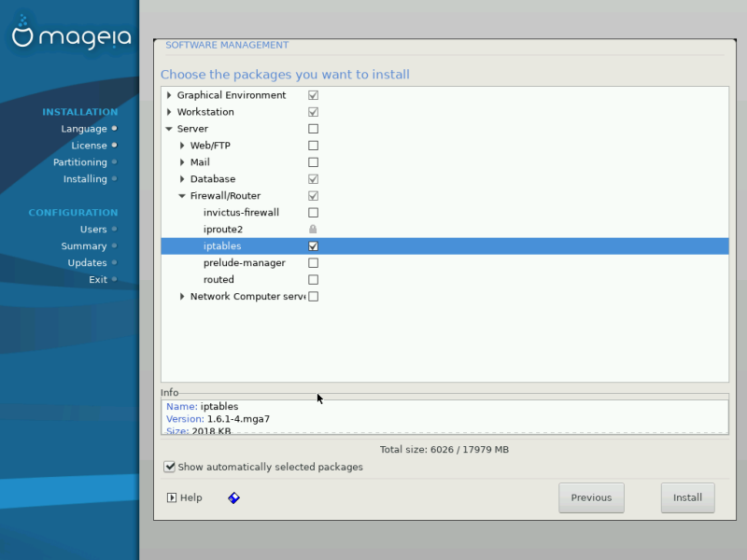This screenshot has height=560, width=747.
Task: Click the Users step in sidebar
Action: 93,229
